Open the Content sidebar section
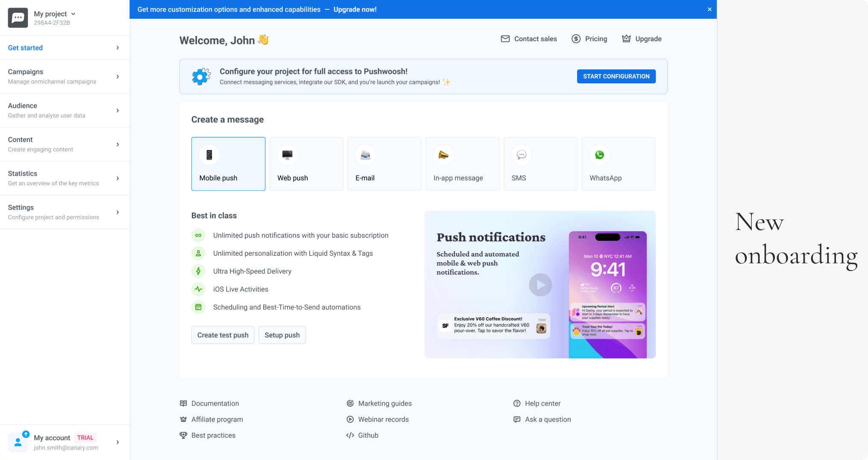Viewport: 868px width, 460px height. [65, 144]
